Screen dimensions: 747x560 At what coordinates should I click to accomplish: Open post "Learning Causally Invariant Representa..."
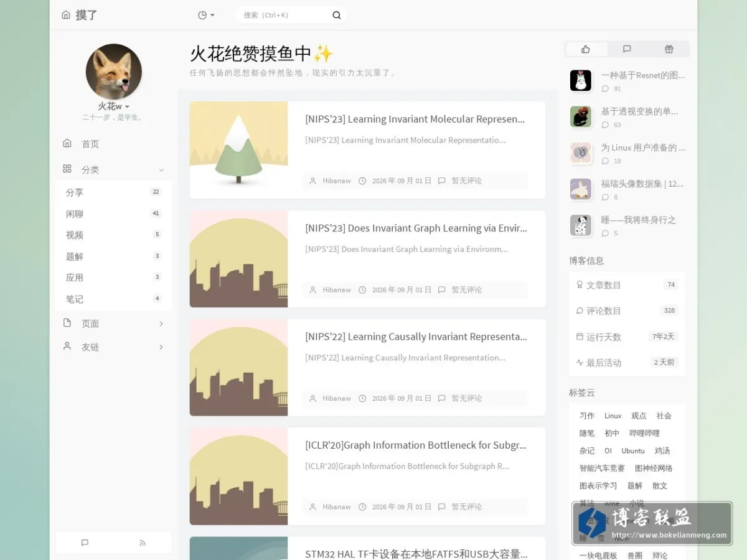point(416,337)
